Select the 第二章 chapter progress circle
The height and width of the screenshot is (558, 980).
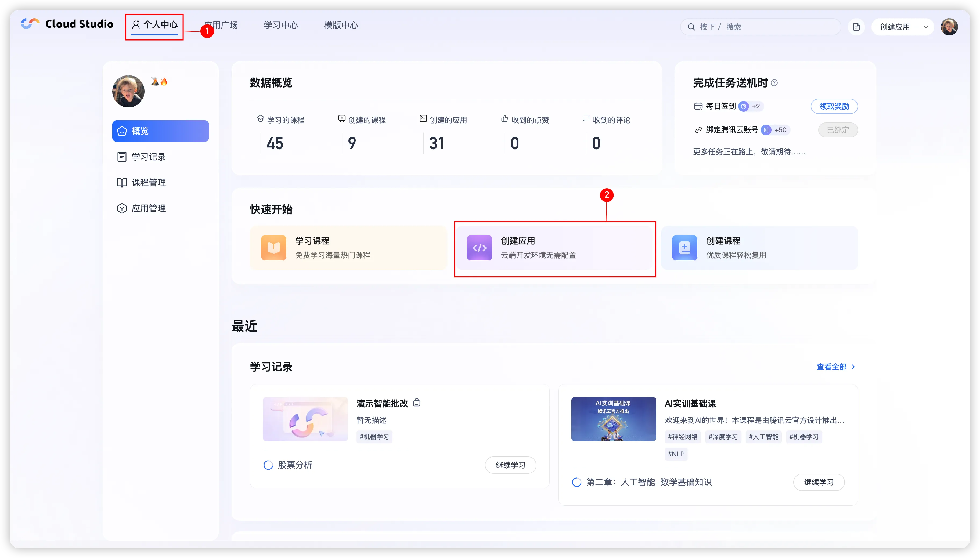tap(576, 482)
